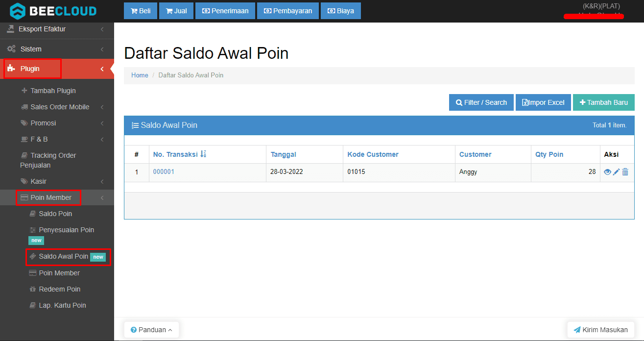Viewport: 644px width, 341px height.
Task: Open the Poin Member sub-item under Saldo Awal Poin
Action: [x=59, y=273]
